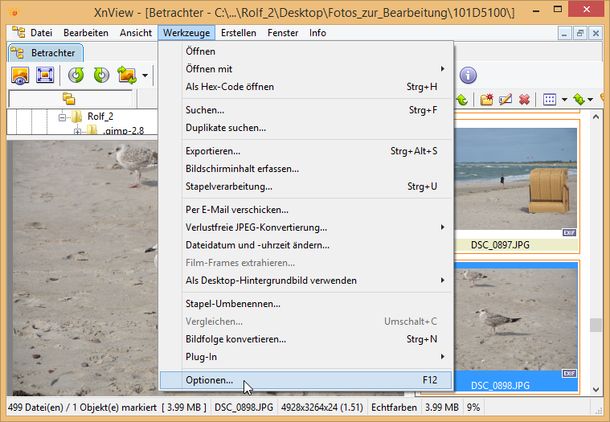This screenshot has width=610, height=422.
Task: Open the Ansicht menu
Action: click(x=136, y=33)
